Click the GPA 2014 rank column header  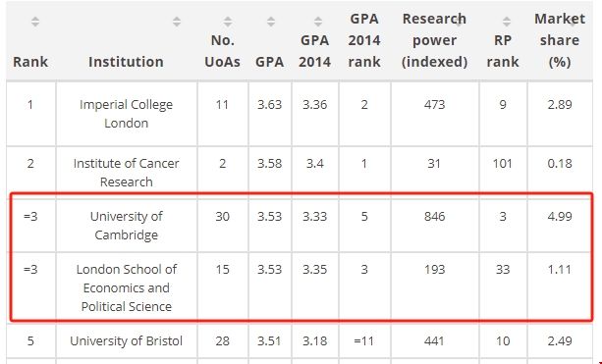[x=364, y=40]
